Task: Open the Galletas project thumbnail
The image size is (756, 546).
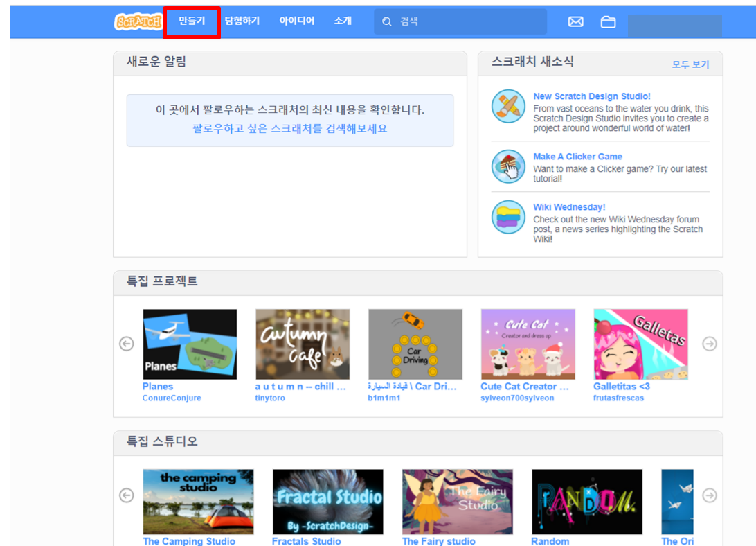Action: click(x=641, y=344)
